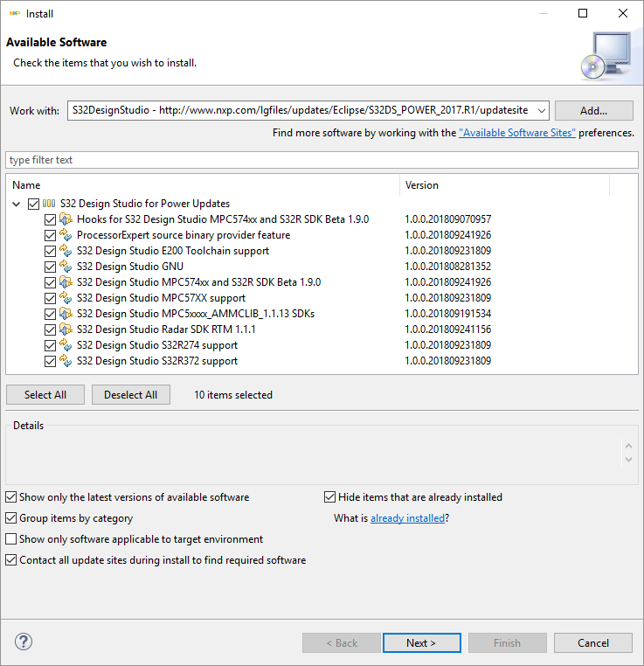Click the icon beside ProcessorExpert source binary provider feature
Viewport: 644px width, 666px height.
point(66,235)
